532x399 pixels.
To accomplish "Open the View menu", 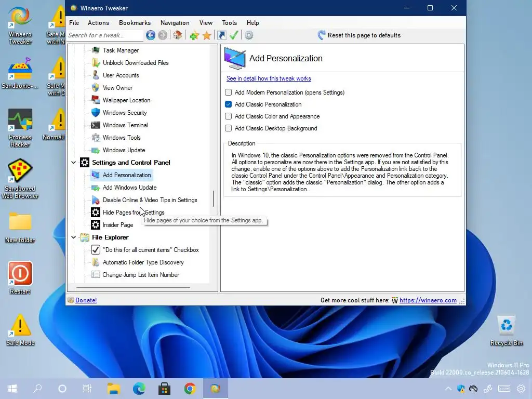I will 206,23.
